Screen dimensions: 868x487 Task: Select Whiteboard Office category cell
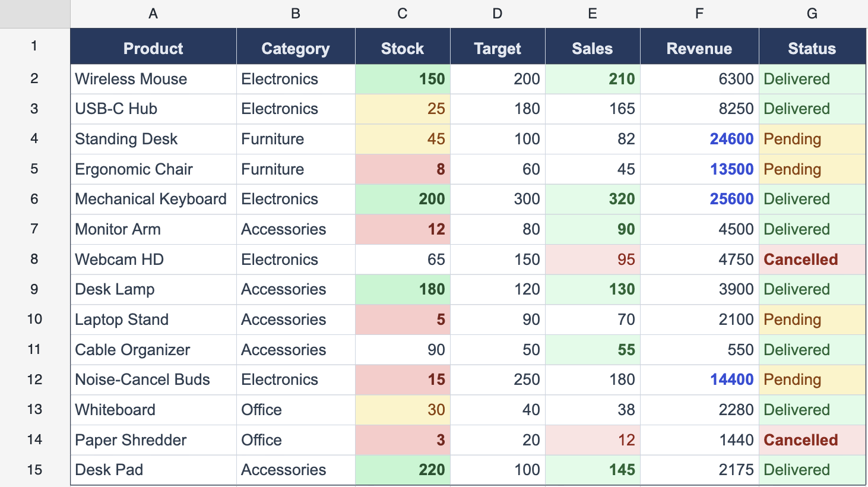tap(295, 410)
